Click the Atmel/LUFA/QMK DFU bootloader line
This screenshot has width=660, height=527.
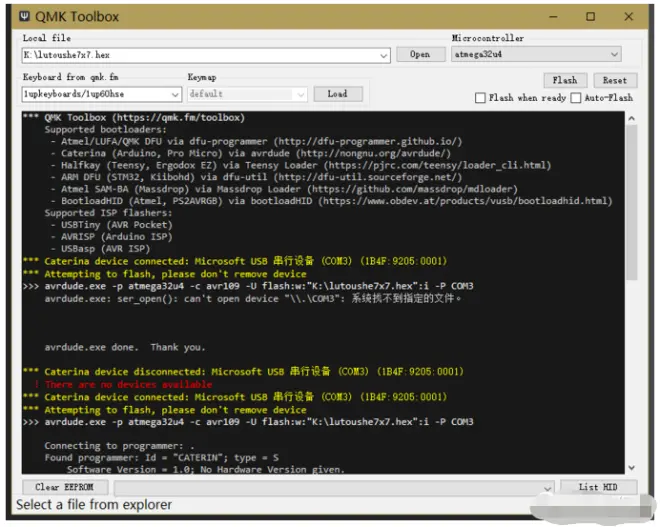(x=256, y=141)
